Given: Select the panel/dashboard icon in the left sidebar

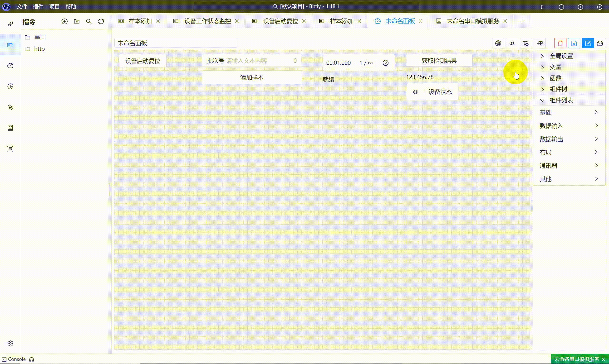Looking at the screenshot, I should (x=10, y=66).
